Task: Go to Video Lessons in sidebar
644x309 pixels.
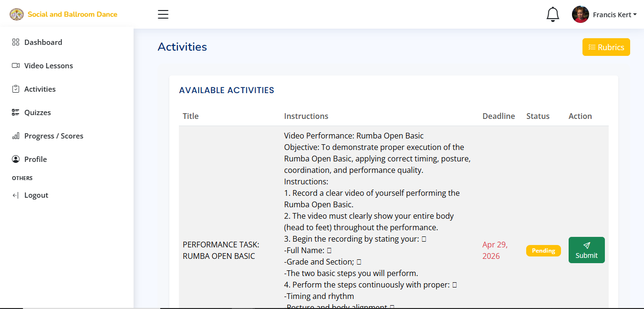Action: point(49,65)
